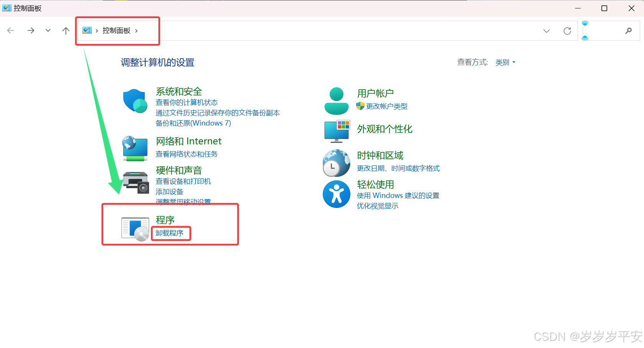Open 查看网络状态和任务

(x=187, y=154)
